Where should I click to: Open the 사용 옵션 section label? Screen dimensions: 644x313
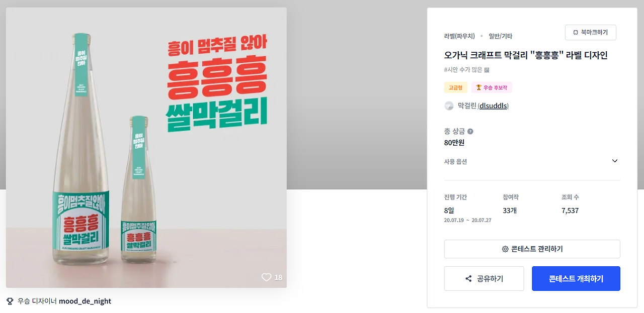click(x=455, y=162)
